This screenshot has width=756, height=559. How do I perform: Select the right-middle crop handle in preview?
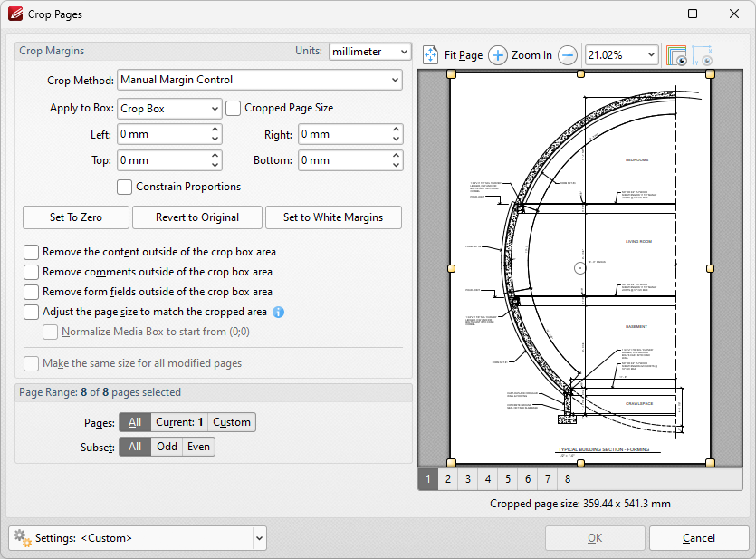click(710, 269)
